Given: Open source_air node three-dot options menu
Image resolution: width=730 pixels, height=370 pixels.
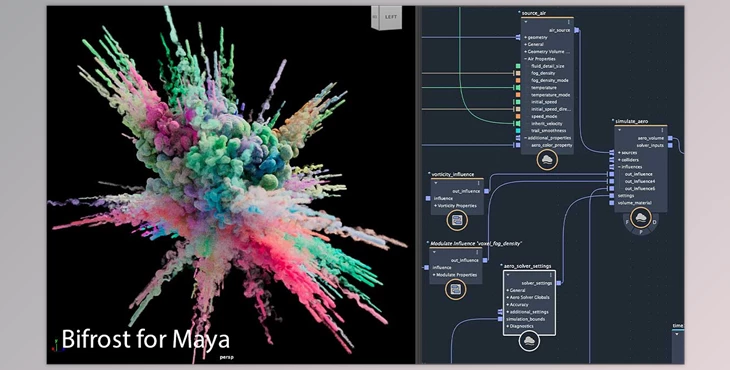Looking at the screenshot, I should [x=568, y=22].
